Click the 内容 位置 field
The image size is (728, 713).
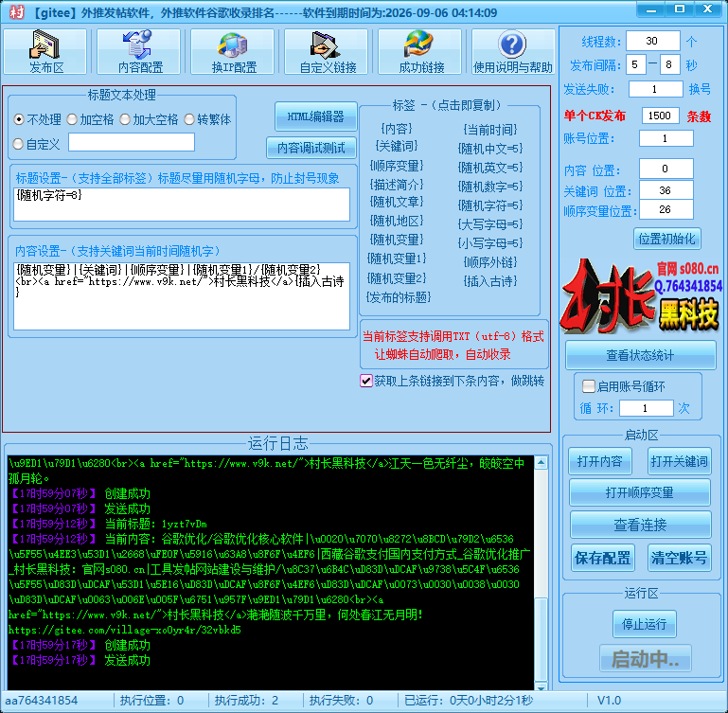[666, 169]
